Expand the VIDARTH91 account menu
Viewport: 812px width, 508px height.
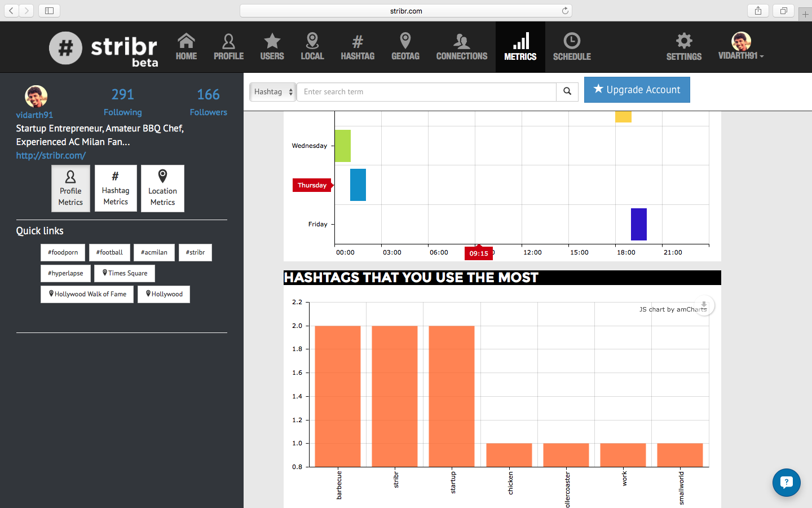[741, 47]
